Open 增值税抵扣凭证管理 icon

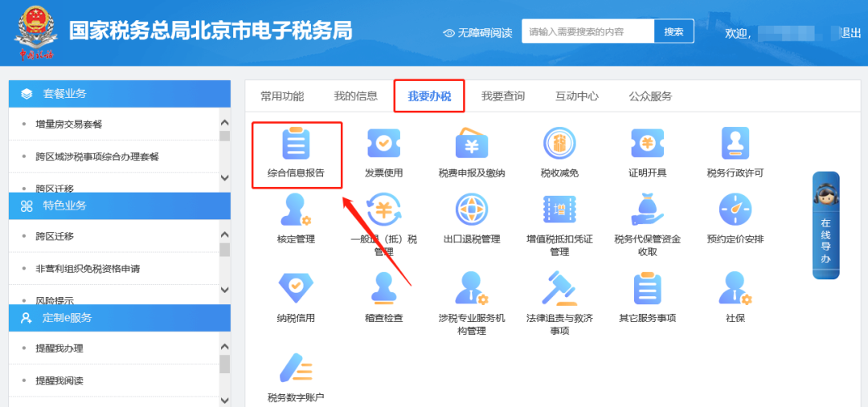559,210
